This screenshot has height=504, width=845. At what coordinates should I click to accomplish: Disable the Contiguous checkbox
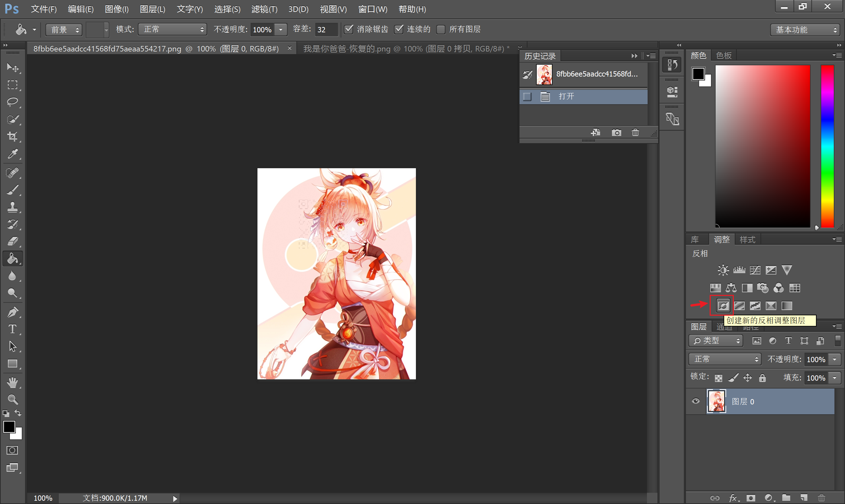[x=399, y=29]
